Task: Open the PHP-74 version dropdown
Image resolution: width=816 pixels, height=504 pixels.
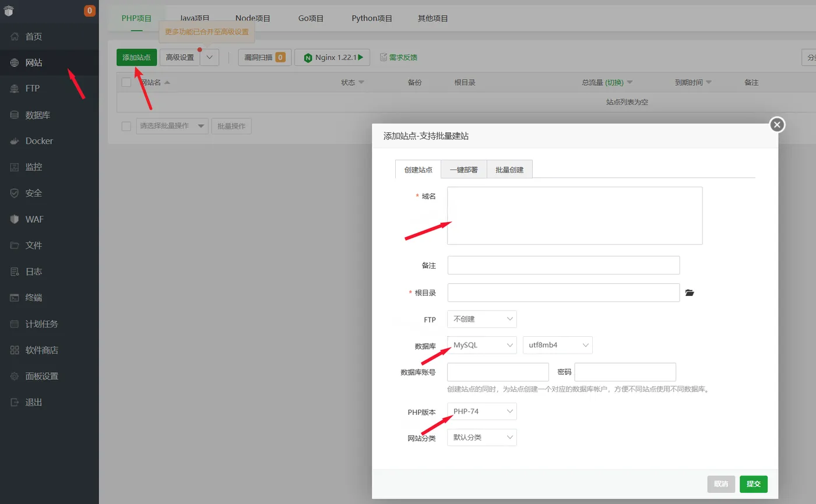Action: 482,411
